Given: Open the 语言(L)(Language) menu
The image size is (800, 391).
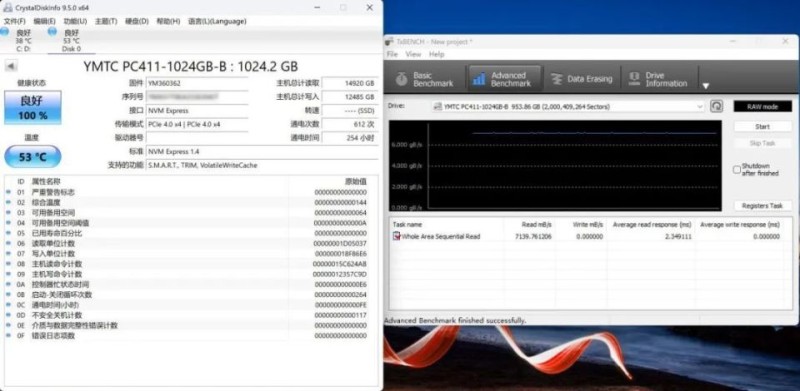Looking at the screenshot, I should tap(217, 21).
